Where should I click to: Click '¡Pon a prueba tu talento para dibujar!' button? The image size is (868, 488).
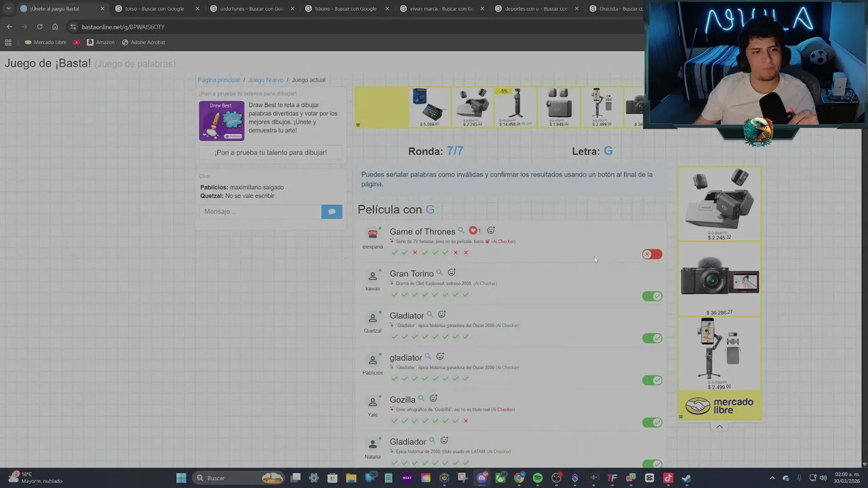pos(271,152)
